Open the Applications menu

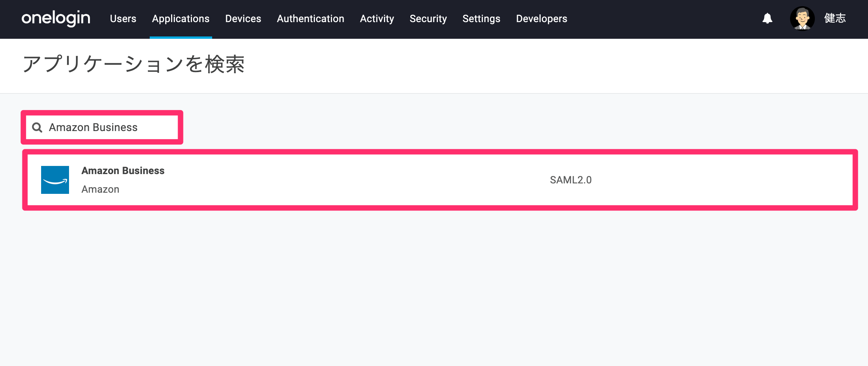click(x=181, y=19)
